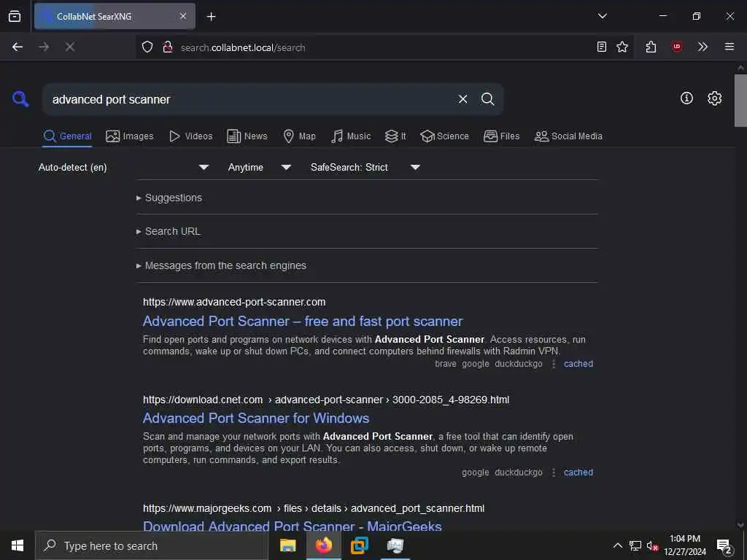
Task: Switch to Map category
Action: pyautogui.click(x=299, y=136)
